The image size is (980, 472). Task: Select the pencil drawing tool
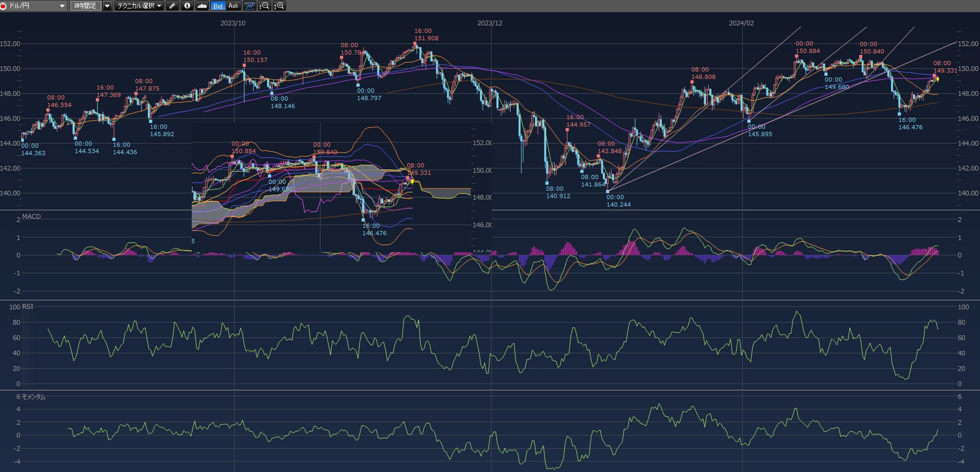pos(172,6)
